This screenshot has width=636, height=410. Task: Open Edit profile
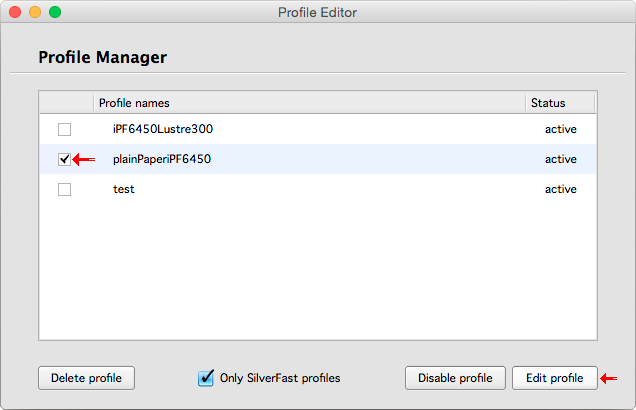click(x=554, y=378)
